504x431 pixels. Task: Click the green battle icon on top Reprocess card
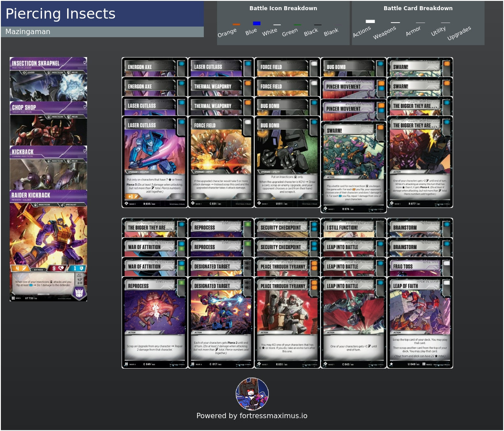pos(248,224)
